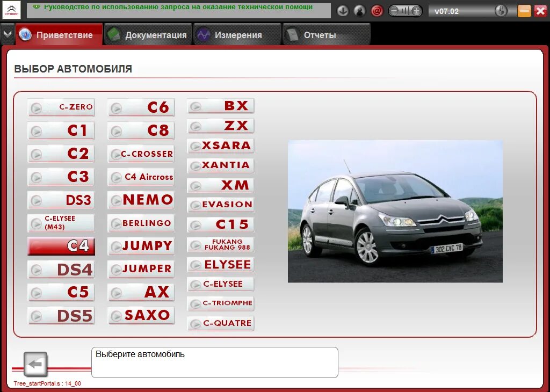Viewport: 550px width, 392px height.
Task: Adjust the volume level bars
Action: click(x=405, y=11)
